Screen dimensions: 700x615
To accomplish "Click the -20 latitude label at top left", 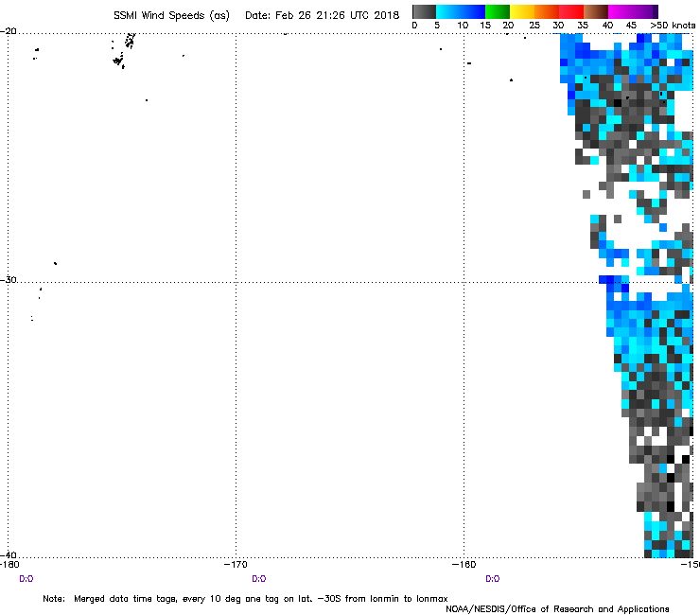I will (8, 31).
